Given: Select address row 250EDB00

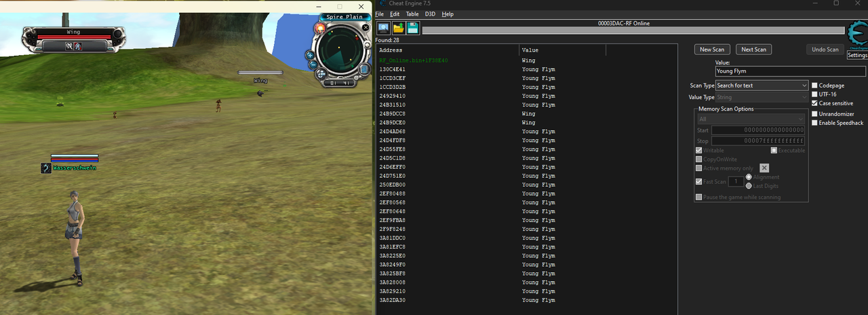Looking at the screenshot, I should [526, 185].
